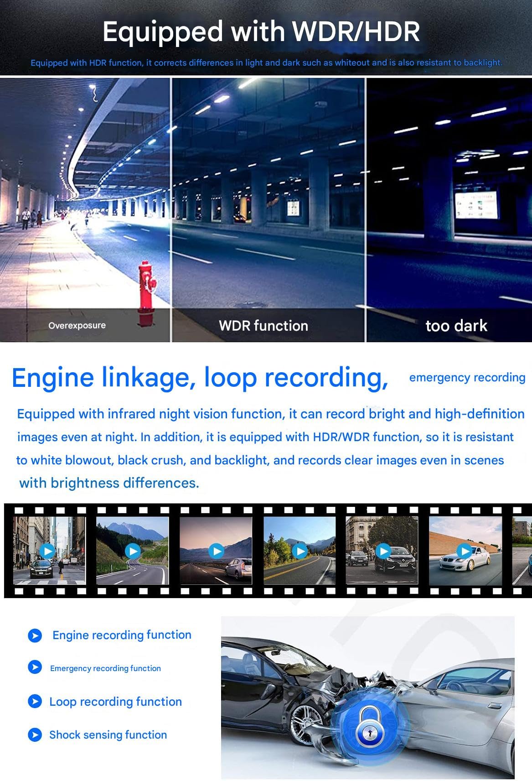
Task: Select the WDR function label
Action: tap(263, 326)
